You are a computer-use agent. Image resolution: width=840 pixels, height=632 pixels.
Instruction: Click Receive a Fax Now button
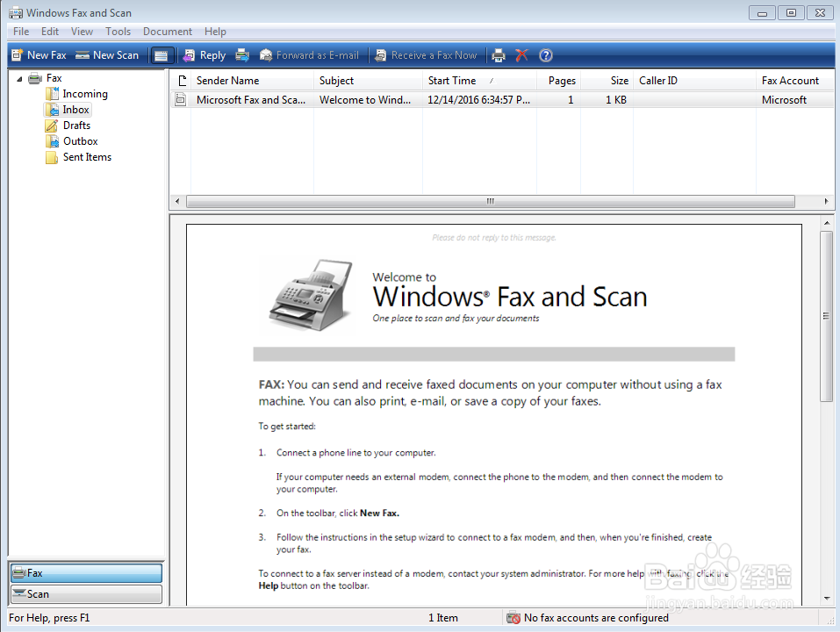coord(426,55)
